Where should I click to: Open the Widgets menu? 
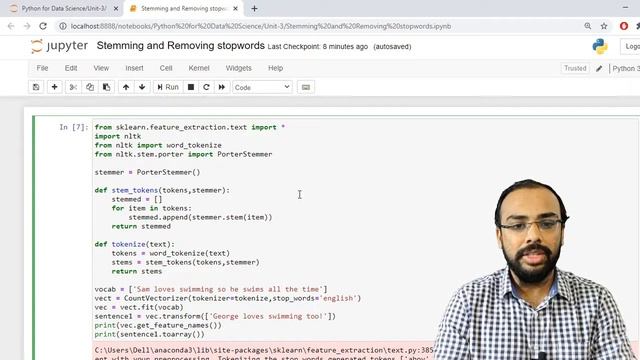click(x=238, y=68)
